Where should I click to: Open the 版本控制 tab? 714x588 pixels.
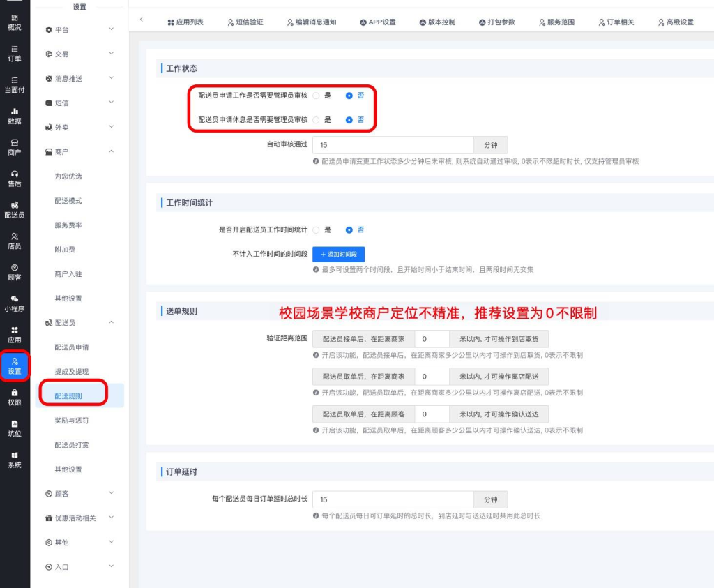(x=437, y=22)
